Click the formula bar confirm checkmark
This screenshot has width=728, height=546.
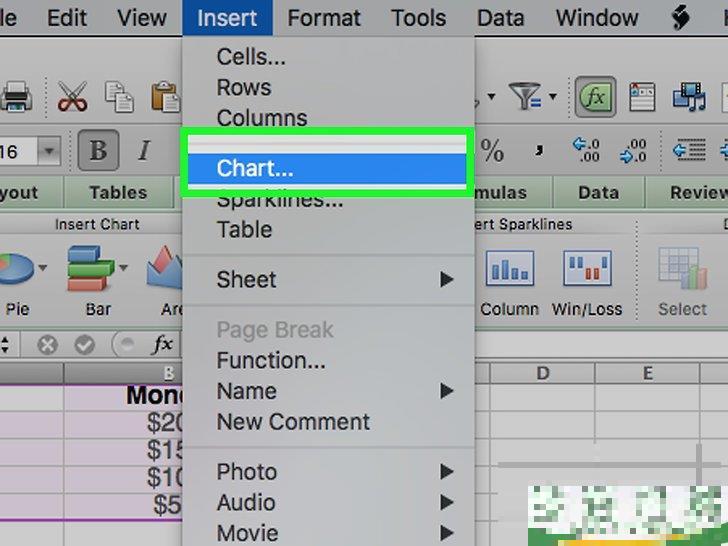(x=84, y=345)
